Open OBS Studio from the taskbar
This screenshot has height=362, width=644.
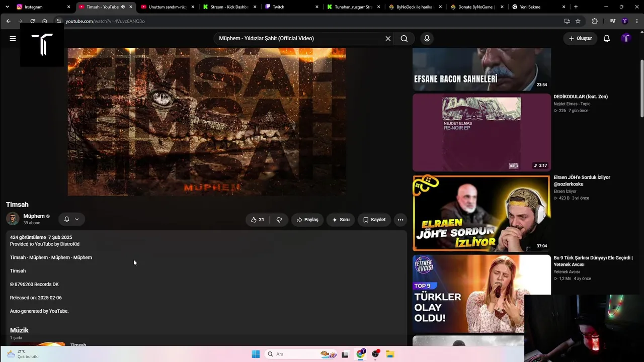coord(375,354)
